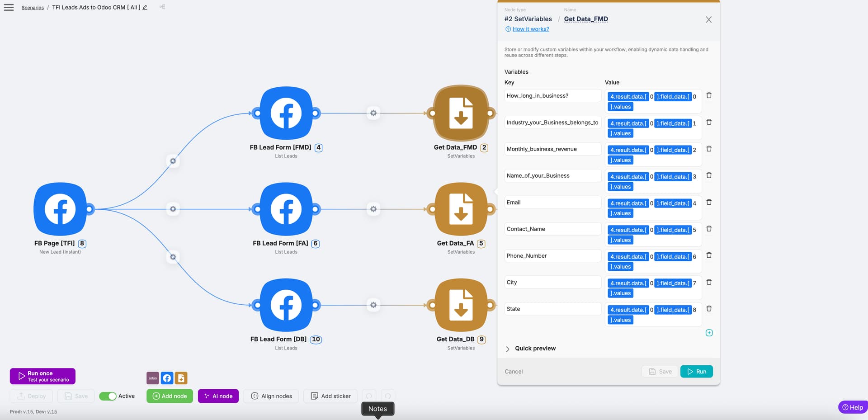The width and height of the screenshot is (868, 420).
Task: Click Cancel in the variables panel
Action: [514, 372]
